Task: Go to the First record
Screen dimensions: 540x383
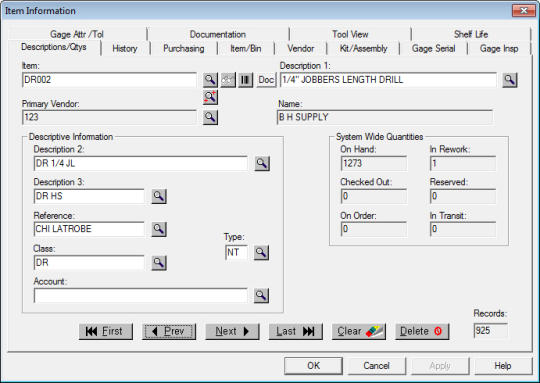Action: pos(106,331)
